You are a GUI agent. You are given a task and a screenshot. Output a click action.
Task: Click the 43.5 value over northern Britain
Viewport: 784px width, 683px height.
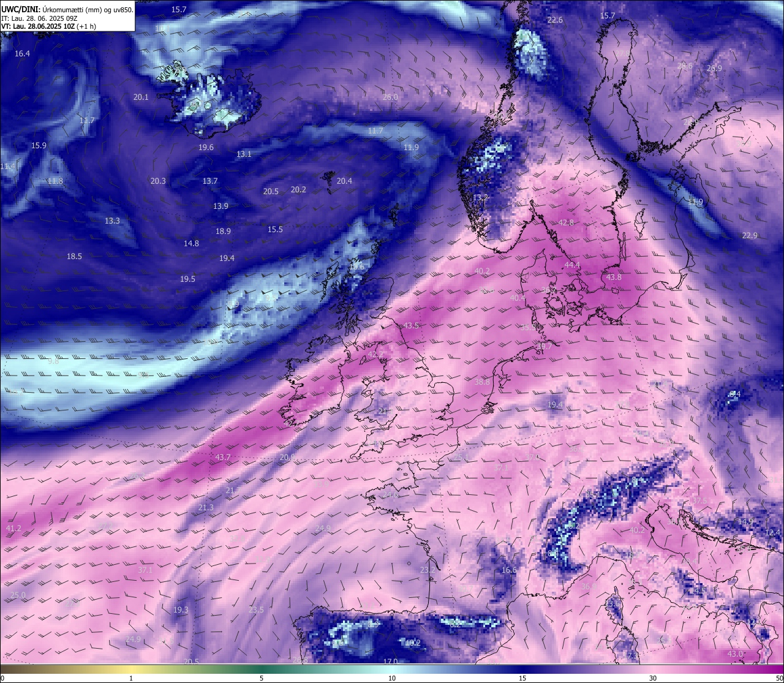[x=411, y=326]
